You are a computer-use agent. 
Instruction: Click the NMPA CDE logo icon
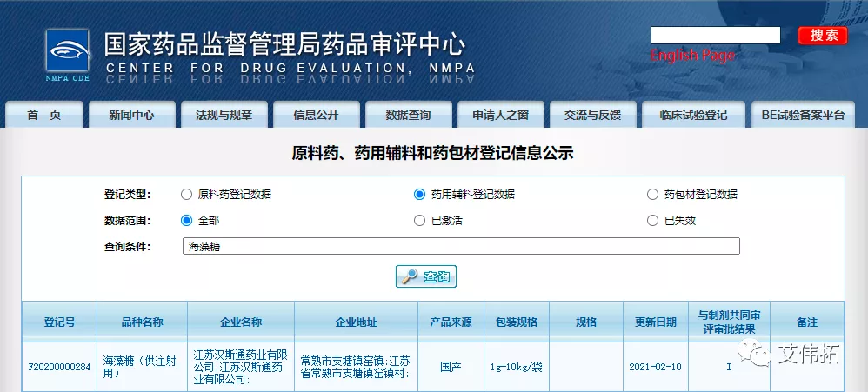pos(67,56)
